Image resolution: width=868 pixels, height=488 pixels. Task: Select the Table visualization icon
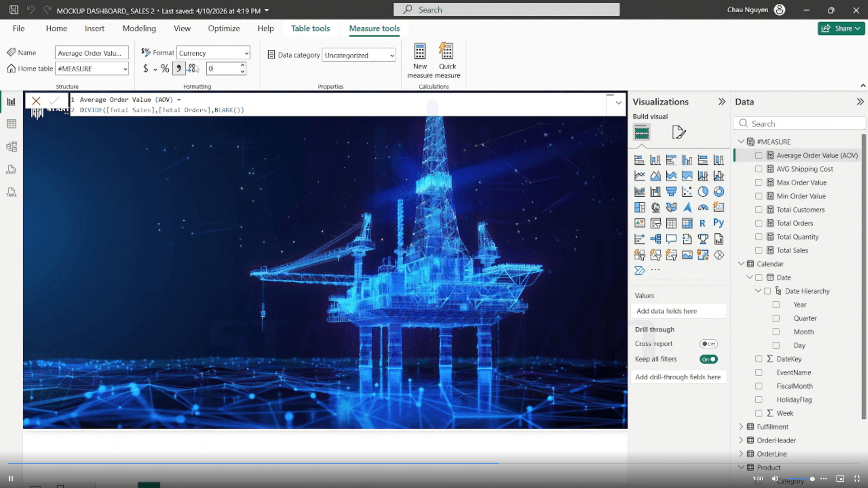click(671, 223)
